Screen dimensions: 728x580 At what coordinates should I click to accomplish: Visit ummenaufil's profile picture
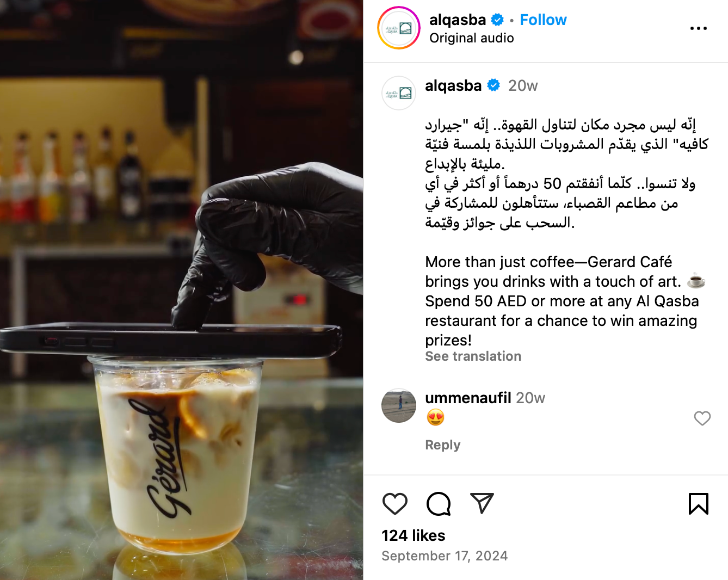pos(399,405)
